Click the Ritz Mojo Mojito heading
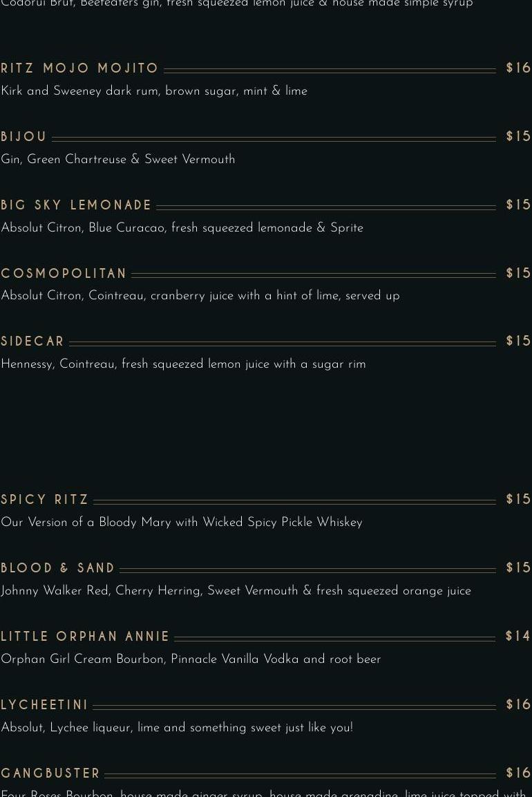 click(80, 68)
